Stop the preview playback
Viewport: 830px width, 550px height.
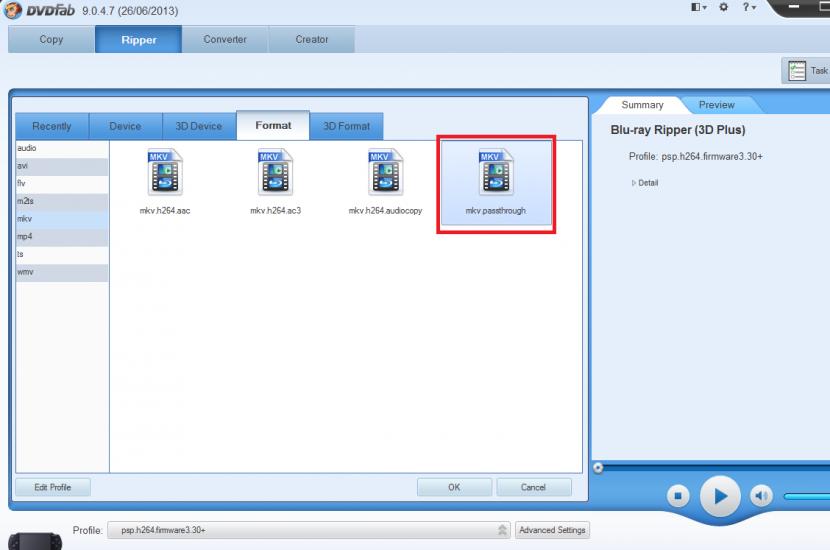[x=678, y=496]
